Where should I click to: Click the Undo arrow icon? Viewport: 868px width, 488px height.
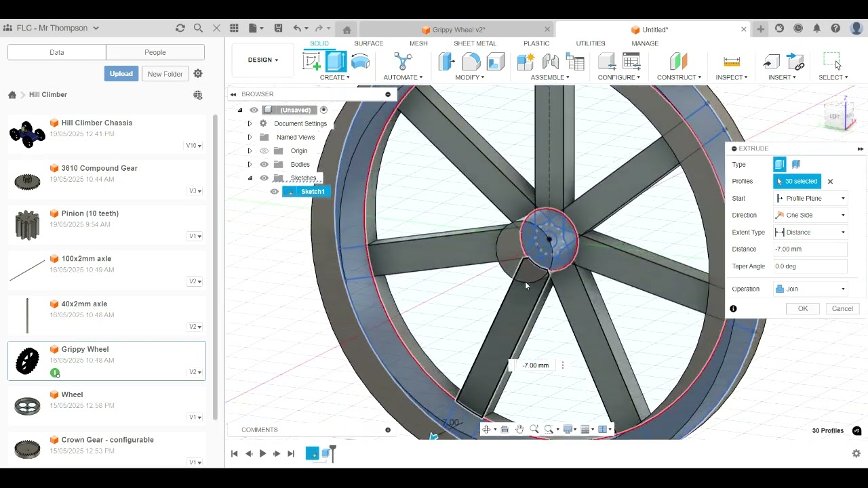297,28
